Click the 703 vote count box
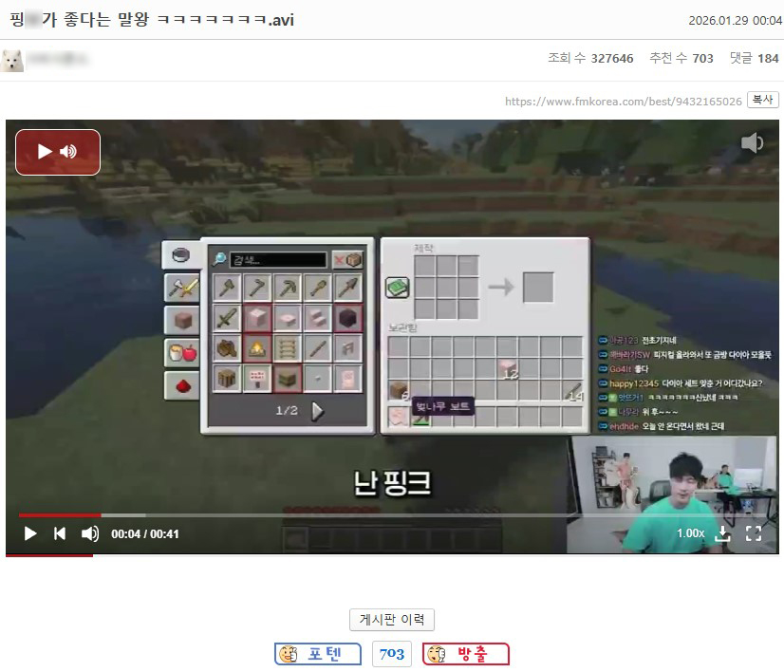The height and width of the screenshot is (672, 784). click(x=392, y=654)
